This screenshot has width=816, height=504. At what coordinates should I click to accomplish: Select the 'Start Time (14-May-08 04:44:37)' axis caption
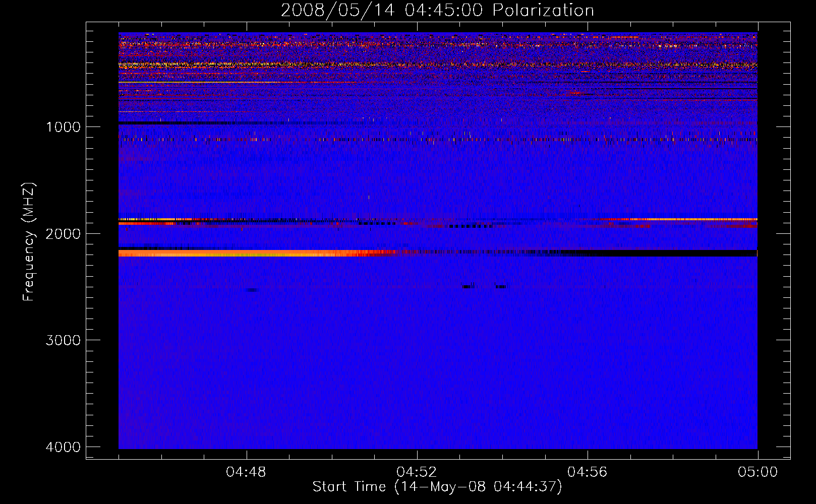[x=437, y=487]
